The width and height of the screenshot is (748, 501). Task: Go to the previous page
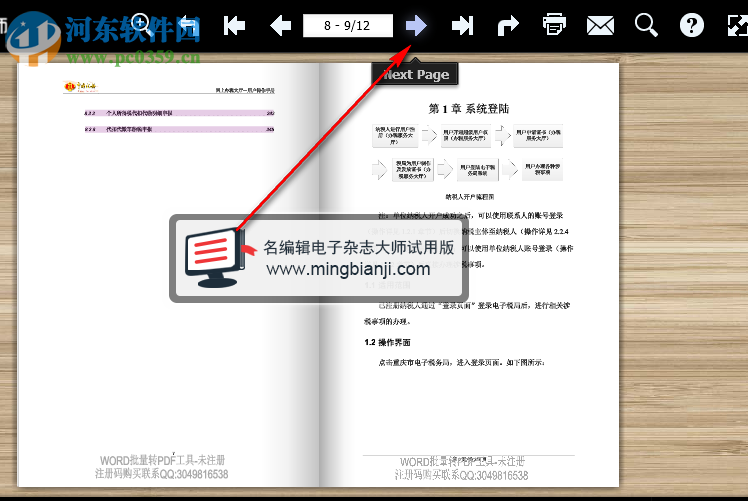280,25
